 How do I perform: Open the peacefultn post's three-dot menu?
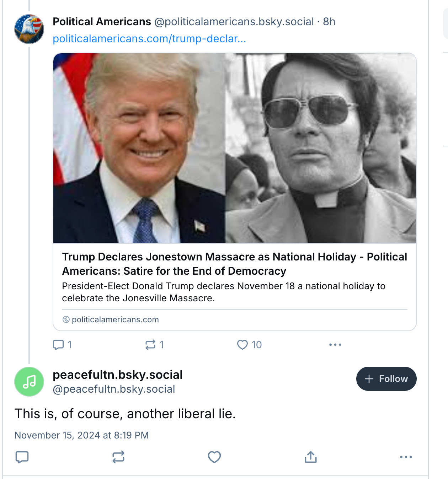coord(406,457)
